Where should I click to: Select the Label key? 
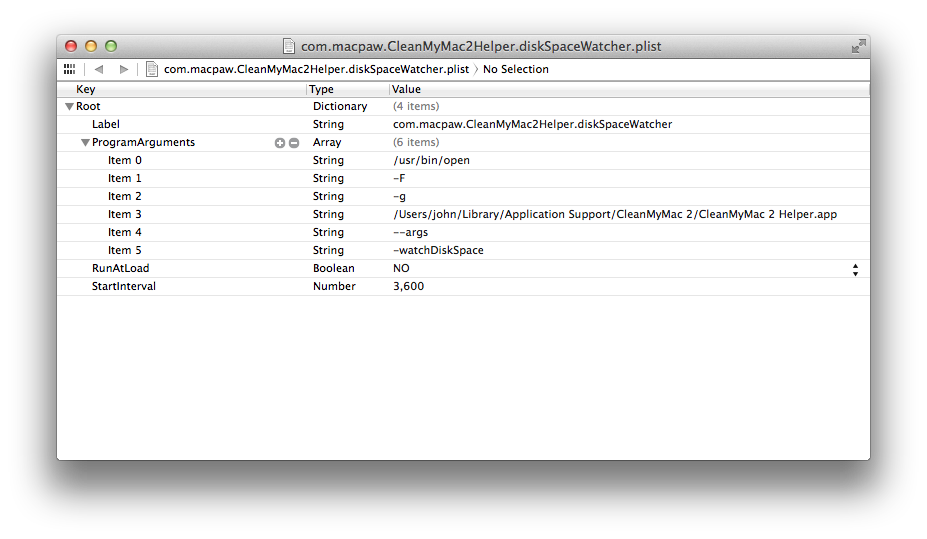[106, 124]
